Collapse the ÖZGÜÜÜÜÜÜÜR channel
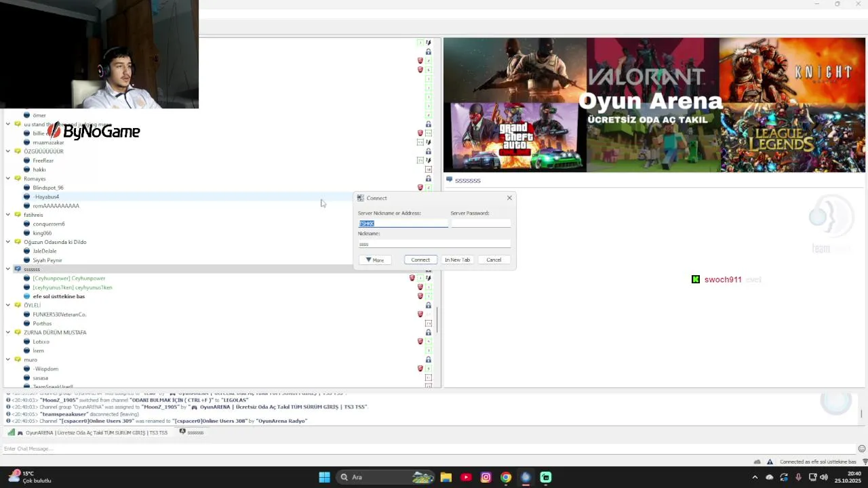868x488 pixels. click(8, 151)
